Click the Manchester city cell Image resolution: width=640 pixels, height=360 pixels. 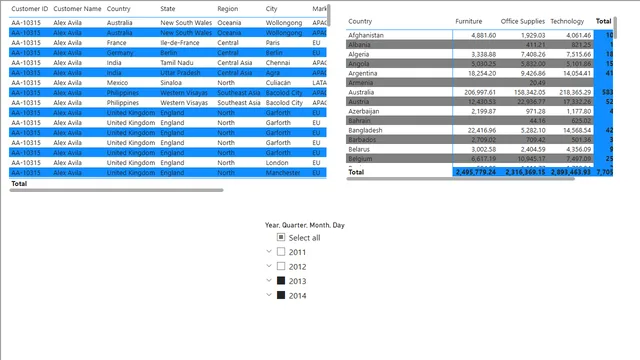(282, 173)
